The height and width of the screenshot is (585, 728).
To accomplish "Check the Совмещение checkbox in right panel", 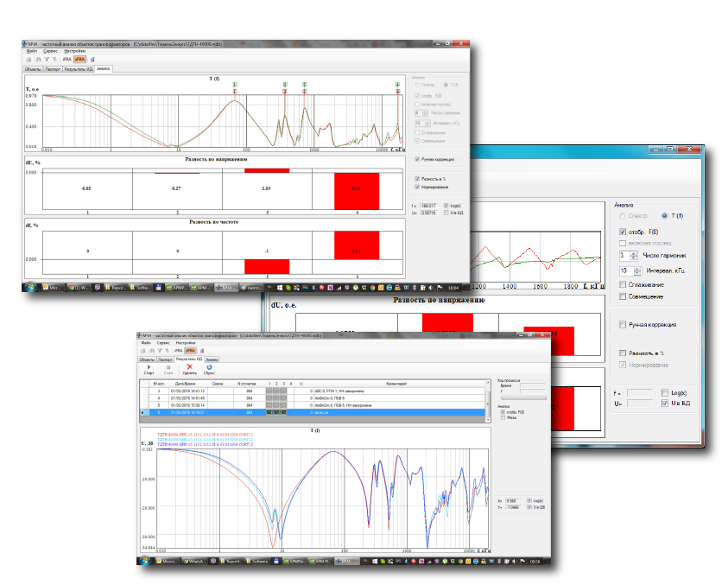I will (624, 296).
